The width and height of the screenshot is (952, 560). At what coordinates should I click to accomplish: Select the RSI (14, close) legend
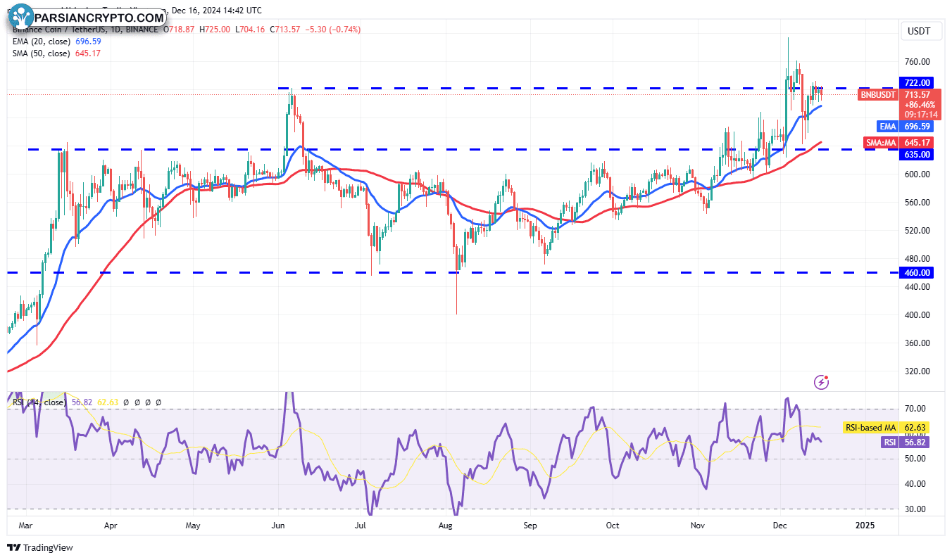pyautogui.click(x=39, y=402)
